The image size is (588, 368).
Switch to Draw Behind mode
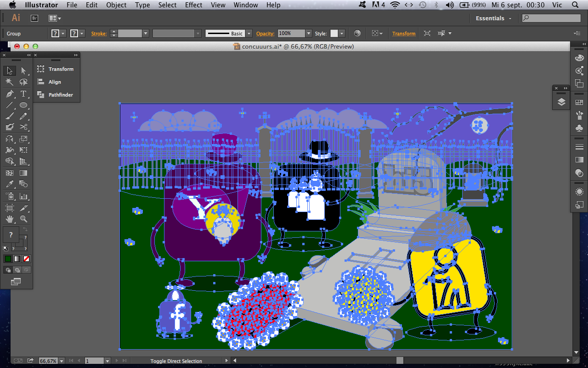click(x=17, y=270)
